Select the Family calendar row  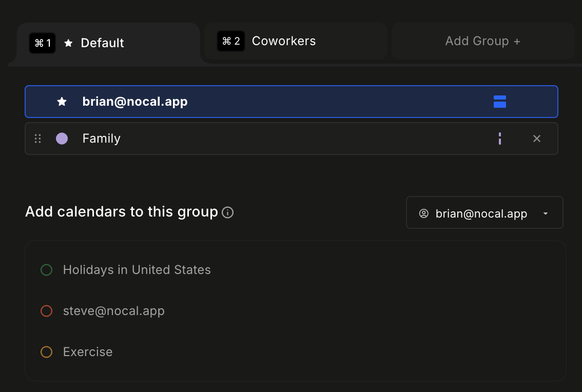tap(205, 139)
